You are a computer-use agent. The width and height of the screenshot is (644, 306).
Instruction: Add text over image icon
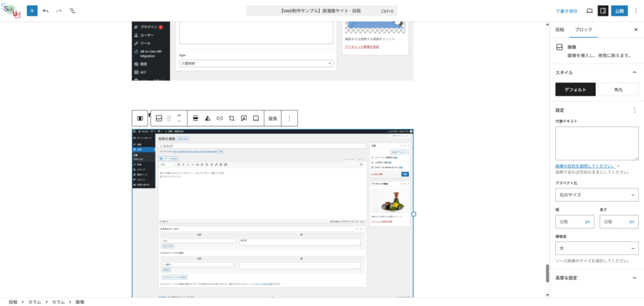tap(244, 118)
